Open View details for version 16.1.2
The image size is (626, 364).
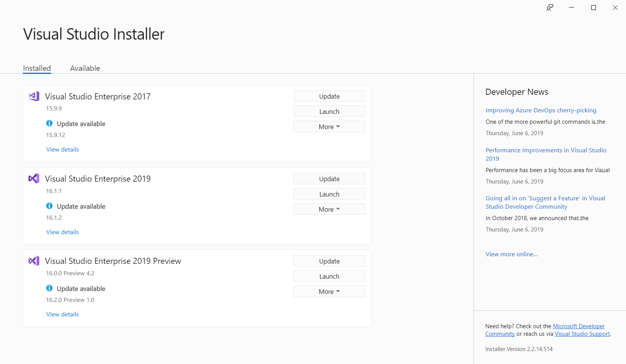63,232
